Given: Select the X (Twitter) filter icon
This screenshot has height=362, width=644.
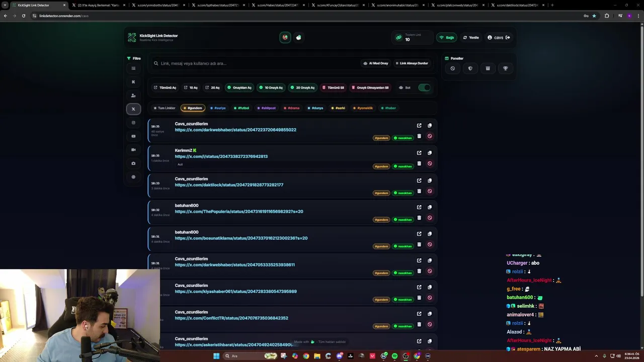Looking at the screenshot, I should point(133,109).
